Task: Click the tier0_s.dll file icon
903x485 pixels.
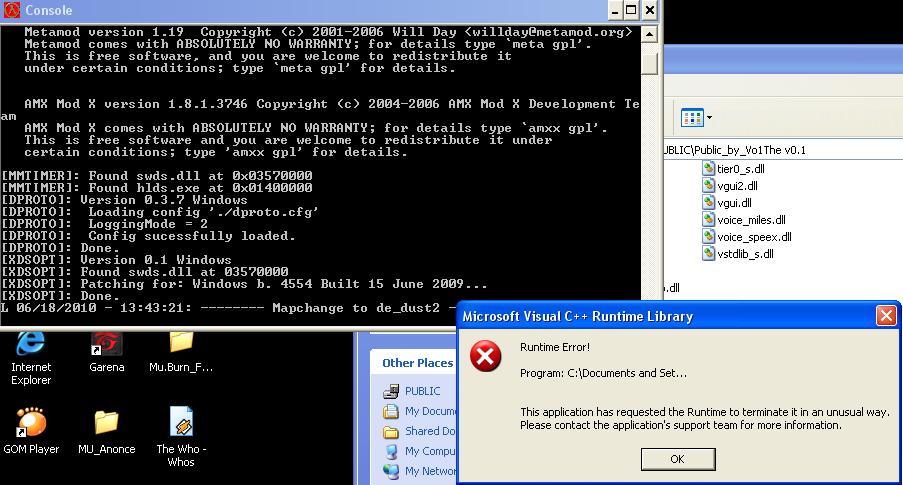Action: 708,168
